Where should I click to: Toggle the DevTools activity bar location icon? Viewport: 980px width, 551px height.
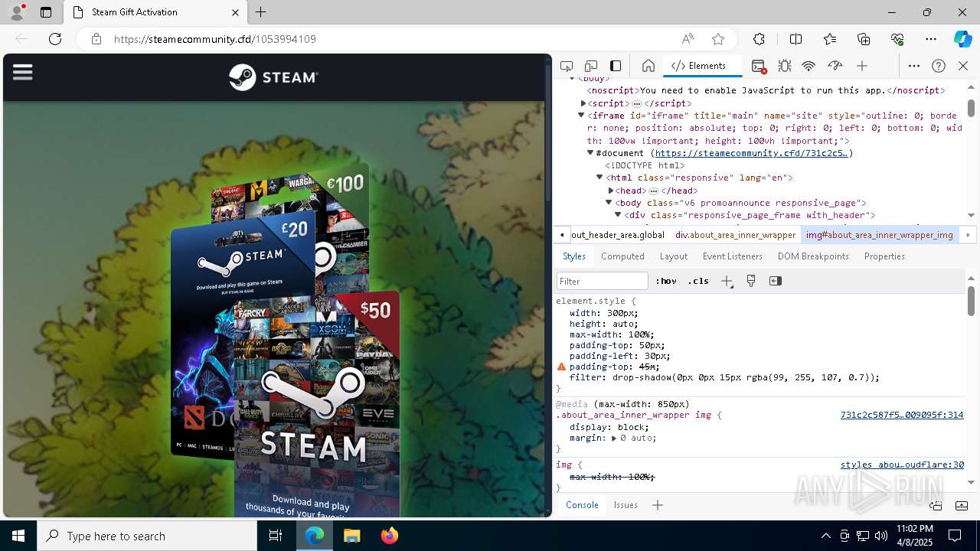click(x=616, y=66)
